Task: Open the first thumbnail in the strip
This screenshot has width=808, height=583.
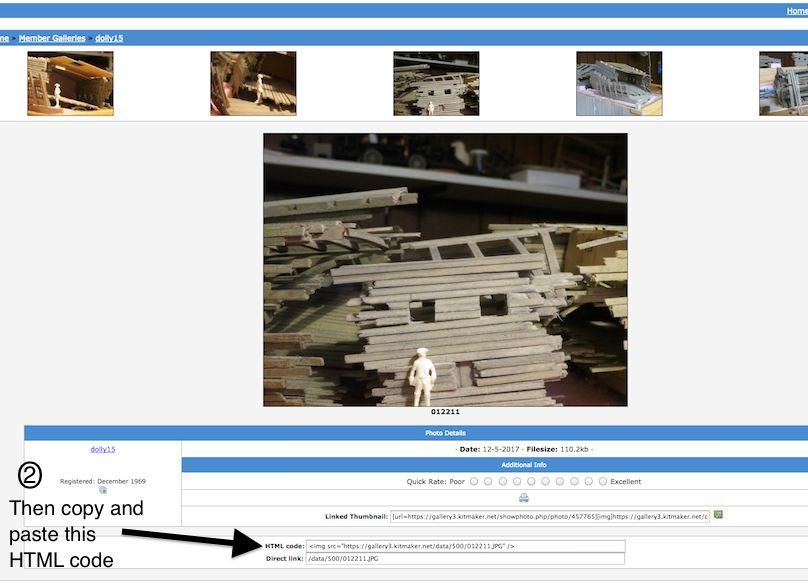Action: (70, 84)
